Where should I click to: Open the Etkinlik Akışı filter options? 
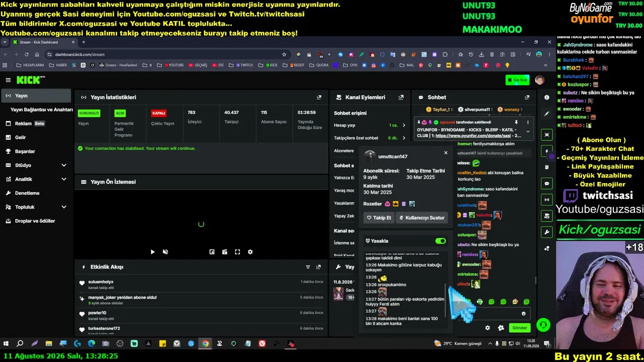(x=308, y=267)
